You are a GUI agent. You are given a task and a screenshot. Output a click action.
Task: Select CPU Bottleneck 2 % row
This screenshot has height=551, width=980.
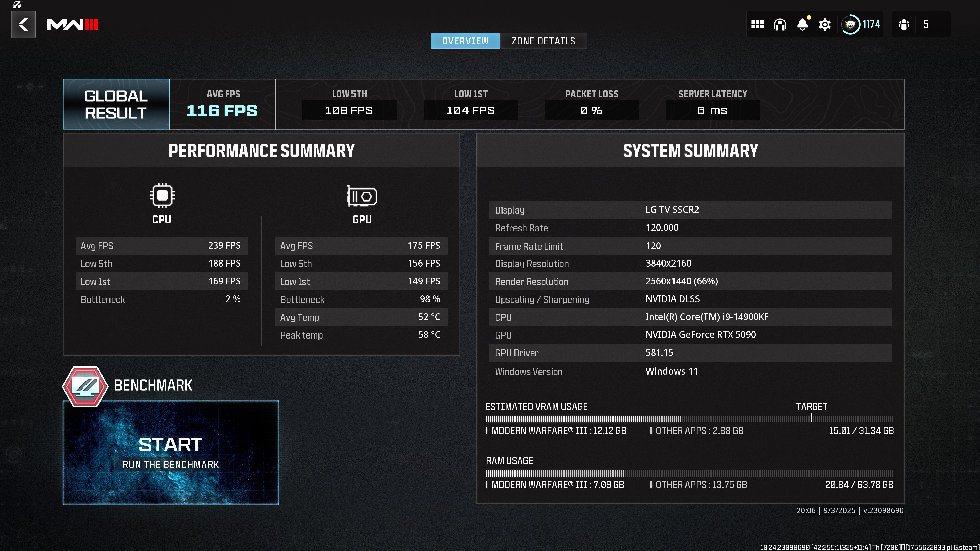(162, 299)
